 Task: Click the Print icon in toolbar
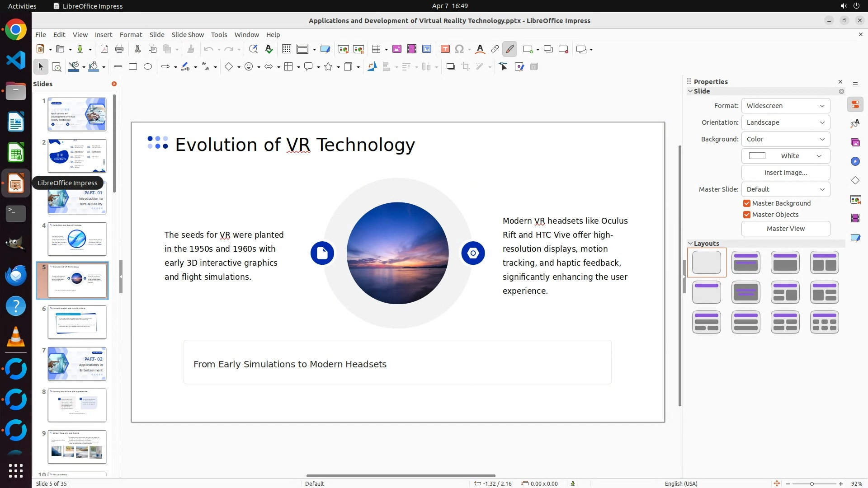coord(119,49)
